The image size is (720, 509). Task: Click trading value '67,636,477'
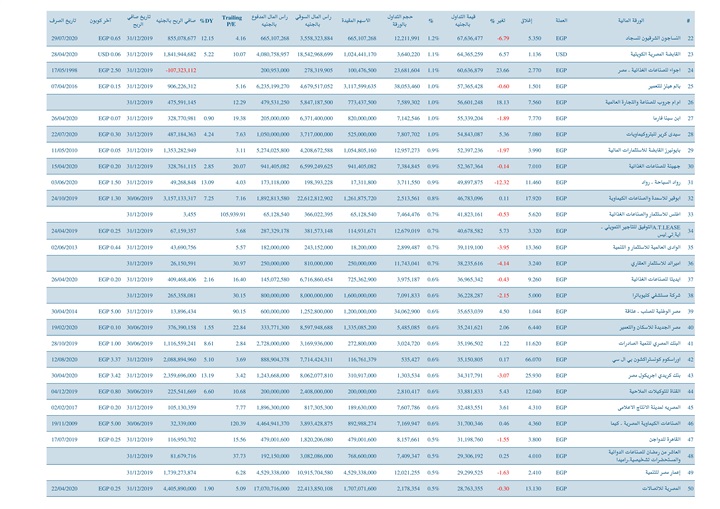coord(470,39)
